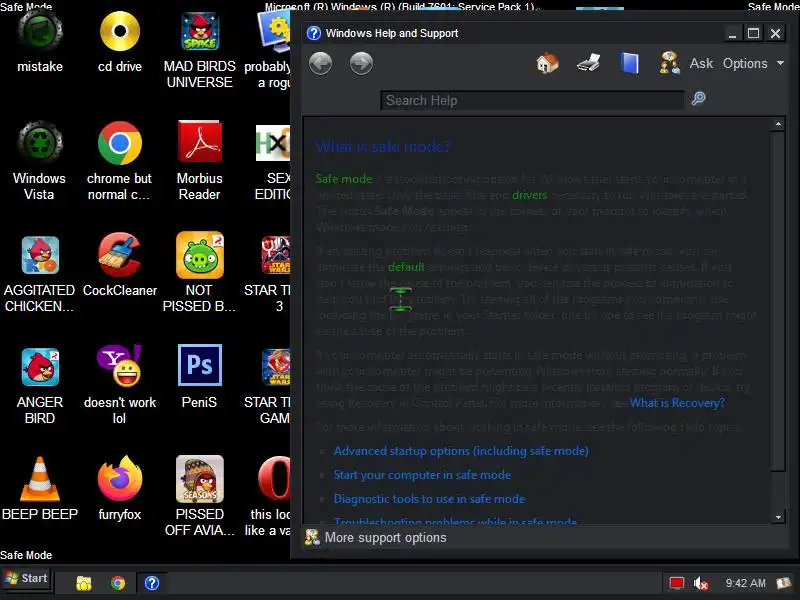Viewport: 800px width, 600px height.
Task: Open 'Start your computer in safe mode' link
Action: [x=422, y=475]
